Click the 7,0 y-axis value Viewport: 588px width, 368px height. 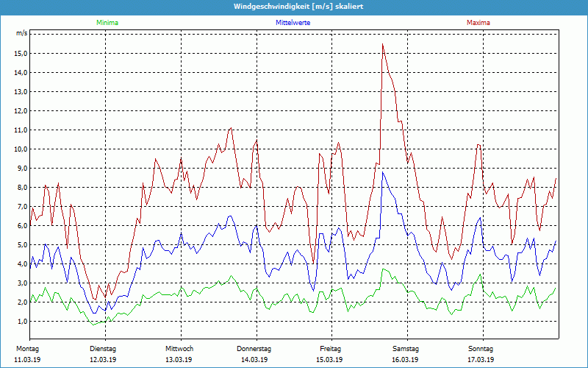pyautogui.click(x=22, y=207)
